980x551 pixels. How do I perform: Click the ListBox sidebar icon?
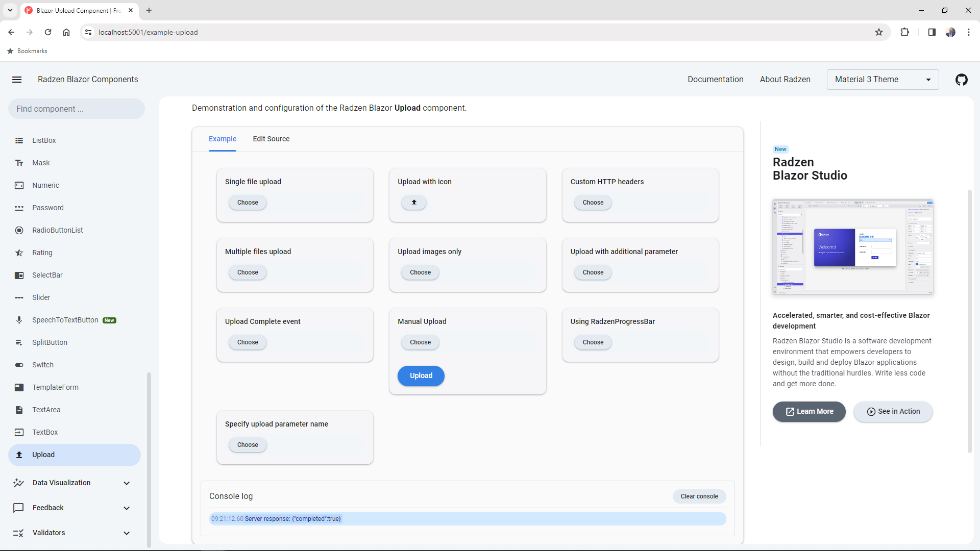pyautogui.click(x=19, y=140)
